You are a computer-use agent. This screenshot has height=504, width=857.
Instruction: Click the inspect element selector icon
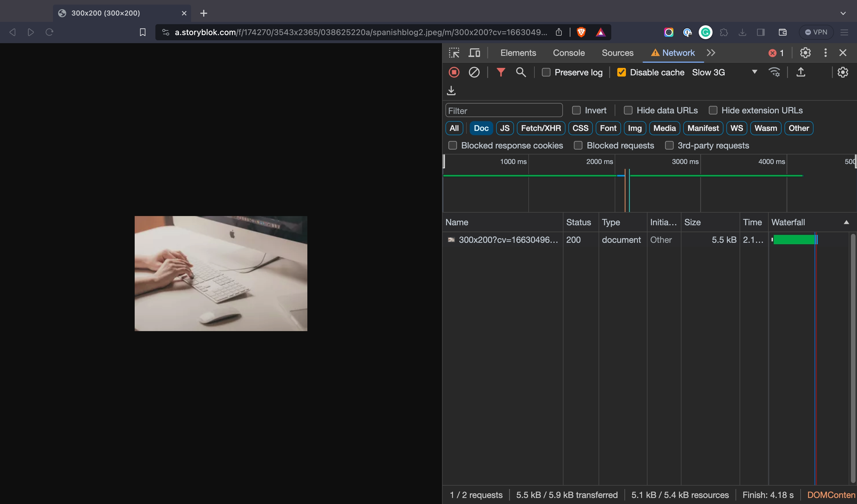click(454, 53)
